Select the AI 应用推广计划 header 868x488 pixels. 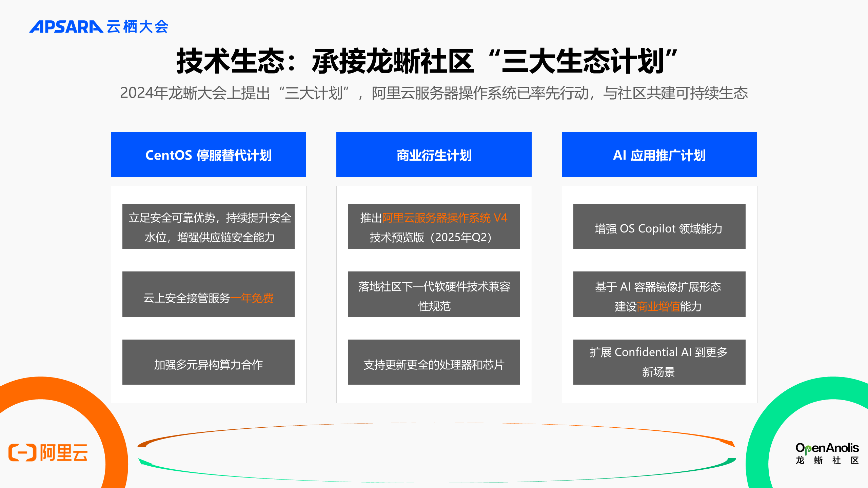tap(659, 155)
